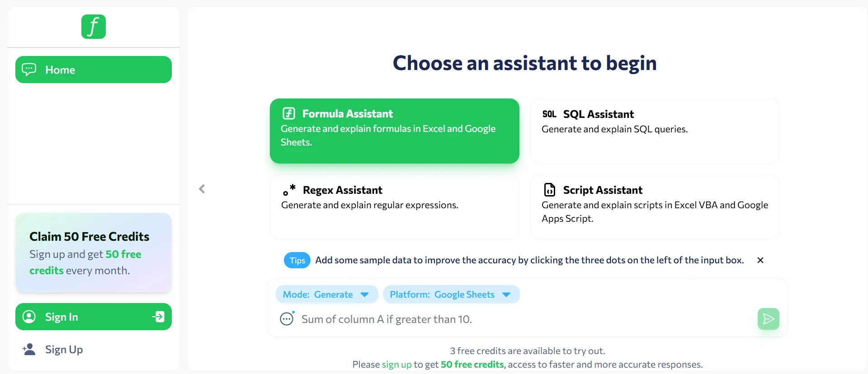Collapse the sidebar using the left chevron
This screenshot has height=374, width=868.
tap(202, 189)
